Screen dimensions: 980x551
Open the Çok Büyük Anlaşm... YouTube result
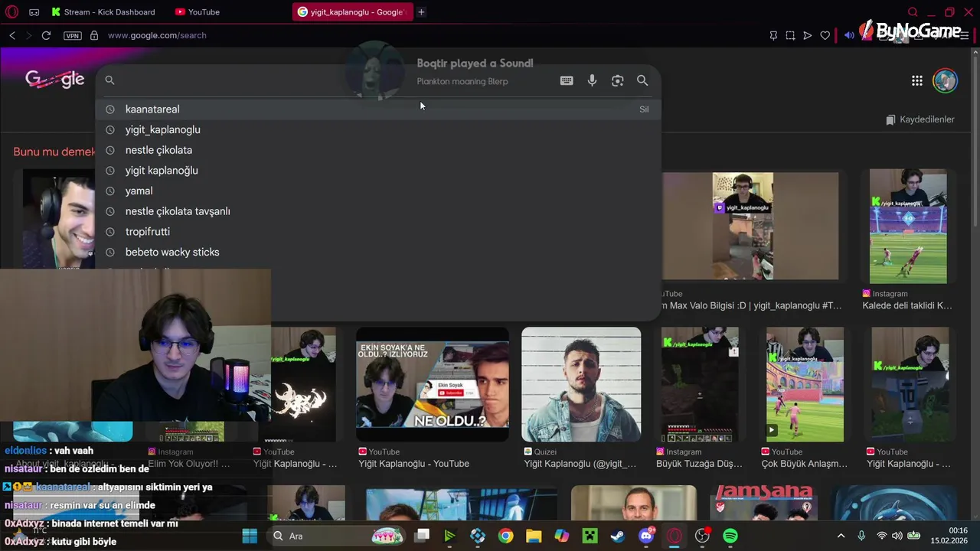(x=805, y=384)
